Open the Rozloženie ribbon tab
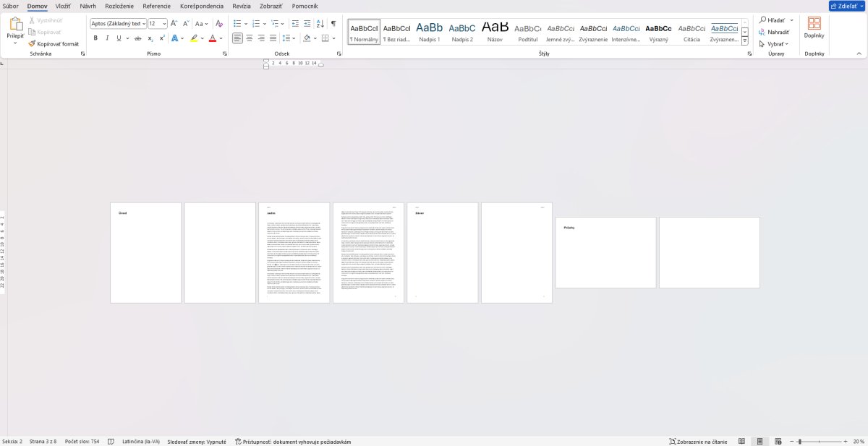The width and height of the screenshot is (868, 446). tap(119, 6)
